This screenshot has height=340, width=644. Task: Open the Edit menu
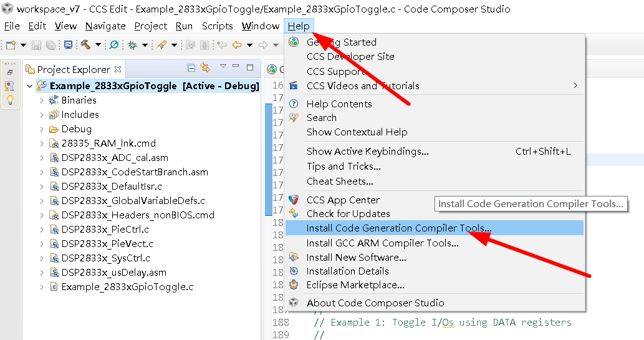click(x=37, y=26)
